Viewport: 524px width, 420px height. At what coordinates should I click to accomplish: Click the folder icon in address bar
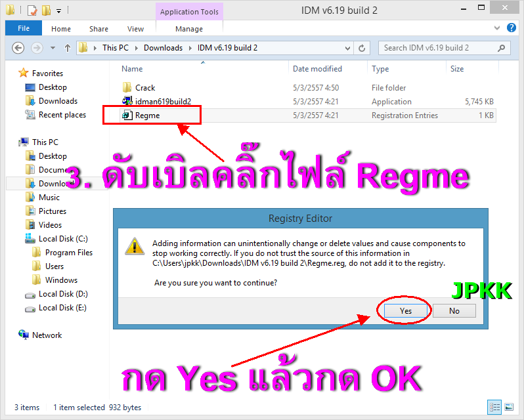coord(83,48)
